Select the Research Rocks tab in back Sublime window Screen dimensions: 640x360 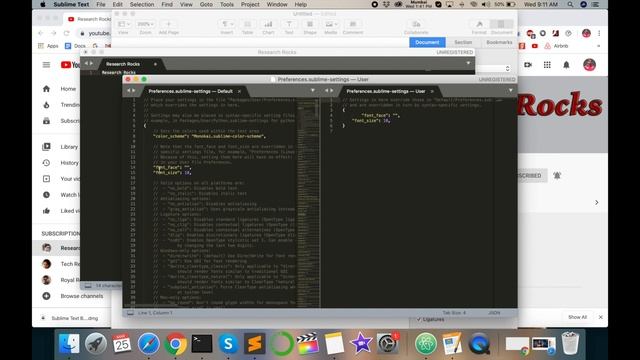tap(123, 64)
